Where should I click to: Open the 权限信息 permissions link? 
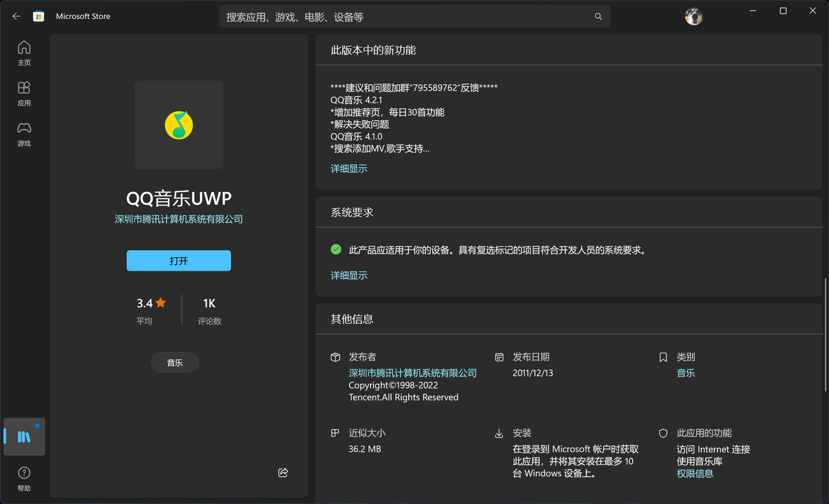695,474
